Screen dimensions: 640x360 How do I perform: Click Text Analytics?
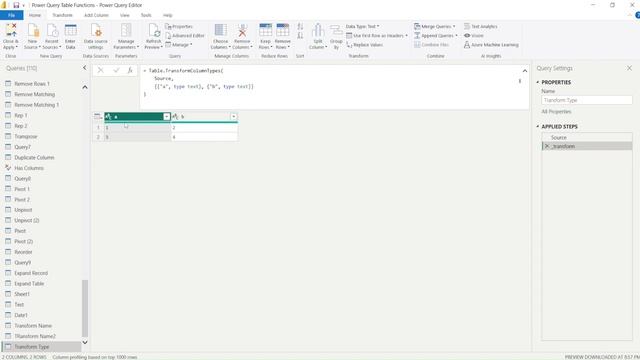(x=480, y=27)
